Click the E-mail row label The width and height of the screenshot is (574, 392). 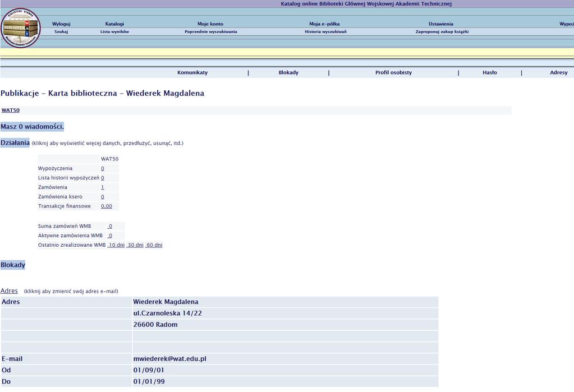pyautogui.click(x=12, y=359)
